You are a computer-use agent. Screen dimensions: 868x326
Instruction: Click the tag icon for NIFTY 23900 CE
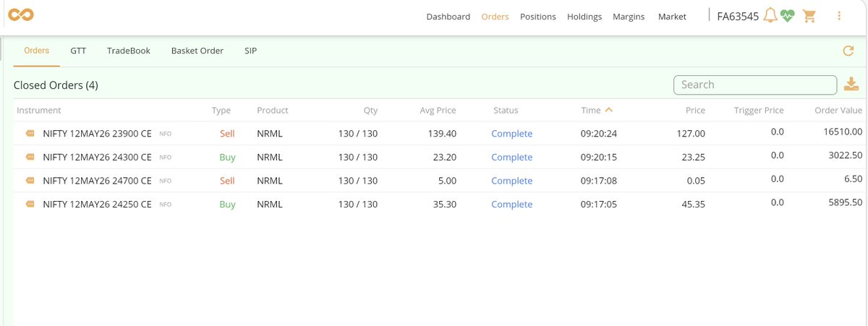30,134
